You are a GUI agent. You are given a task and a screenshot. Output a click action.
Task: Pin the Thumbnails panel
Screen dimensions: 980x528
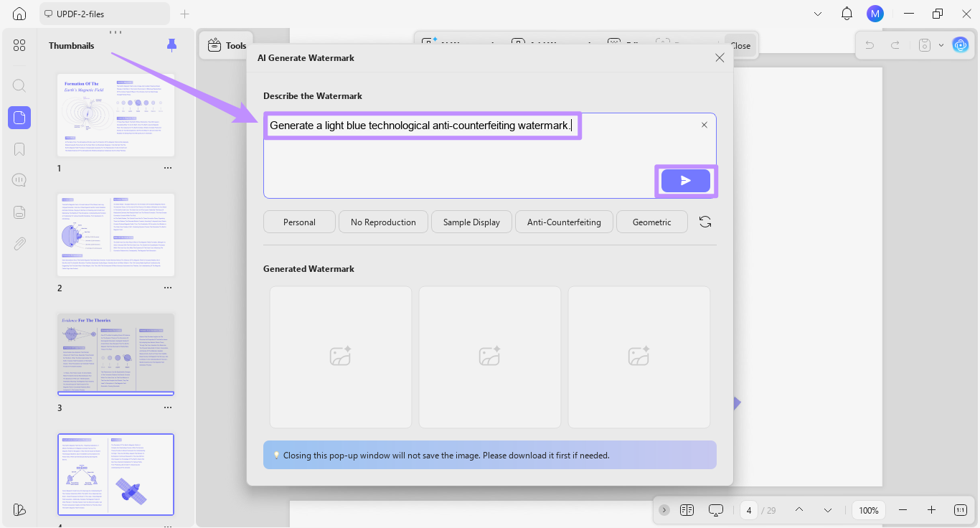tap(171, 45)
